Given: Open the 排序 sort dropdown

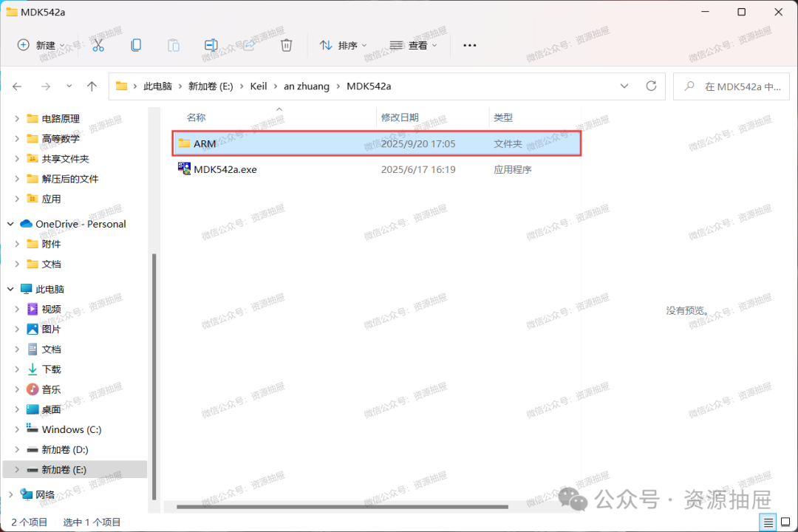Looking at the screenshot, I should click(343, 45).
